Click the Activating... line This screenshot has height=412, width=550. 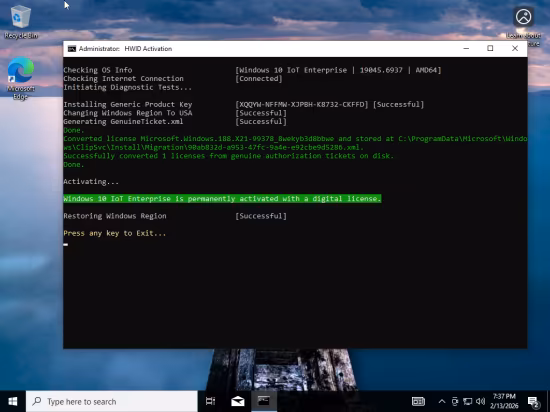click(91, 182)
